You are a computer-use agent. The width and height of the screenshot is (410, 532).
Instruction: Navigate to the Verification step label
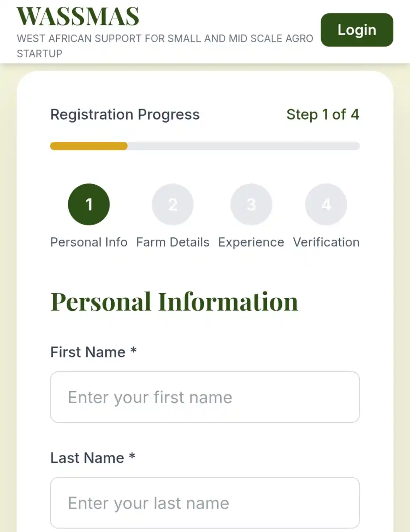(326, 242)
